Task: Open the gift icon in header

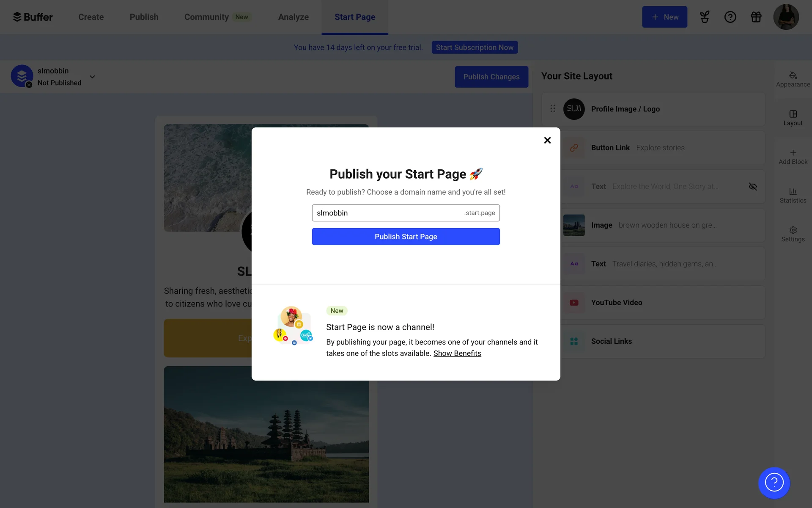Action: point(756,17)
